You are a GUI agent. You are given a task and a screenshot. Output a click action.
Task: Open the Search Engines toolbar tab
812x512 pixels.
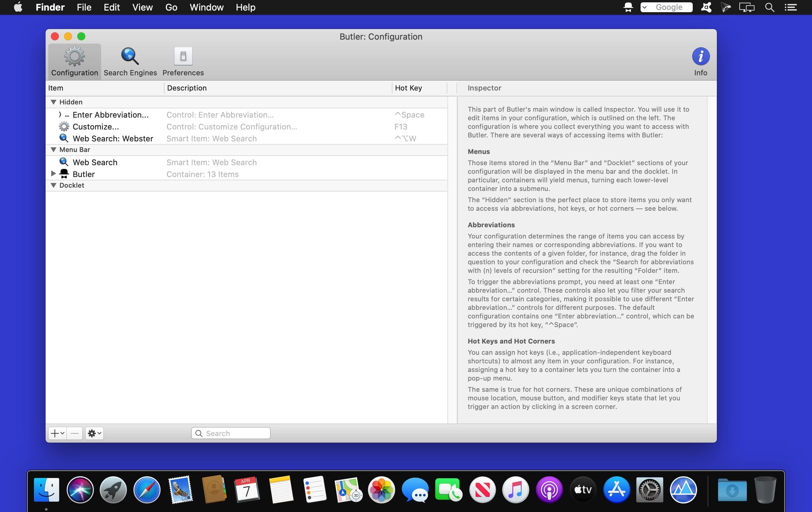[130, 62]
